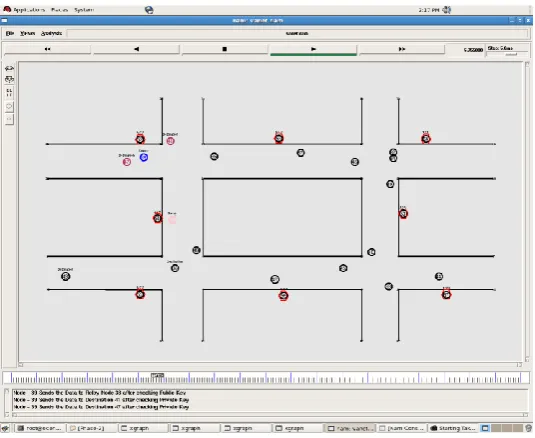Select the faded pink square node on left vertical road
Image resolution: width=535 pixels, height=438 pixels.
pos(172,219)
